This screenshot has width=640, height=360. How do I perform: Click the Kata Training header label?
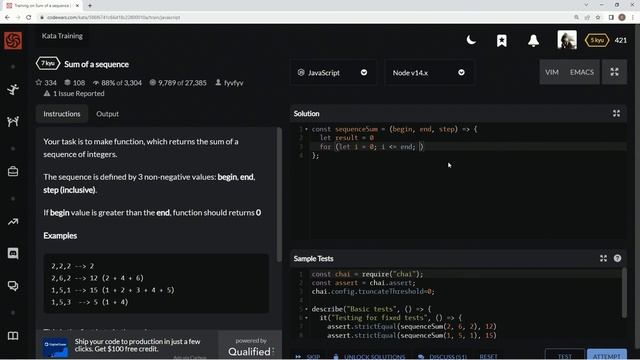click(x=62, y=36)
